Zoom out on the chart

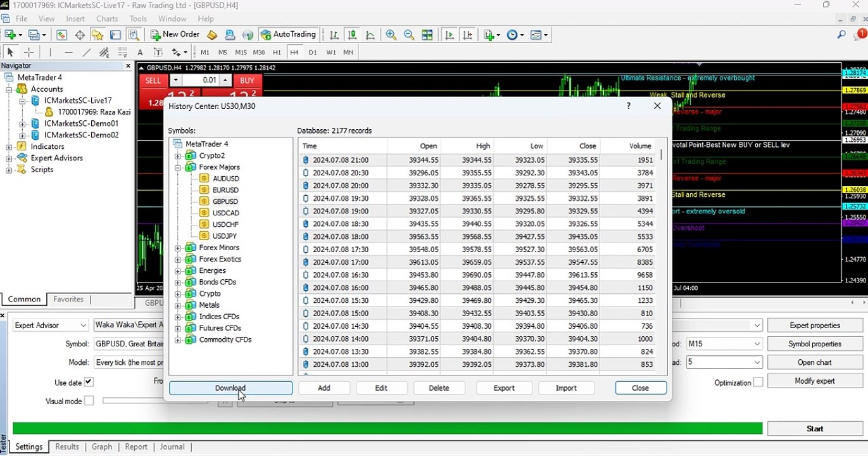click(409, 35)
